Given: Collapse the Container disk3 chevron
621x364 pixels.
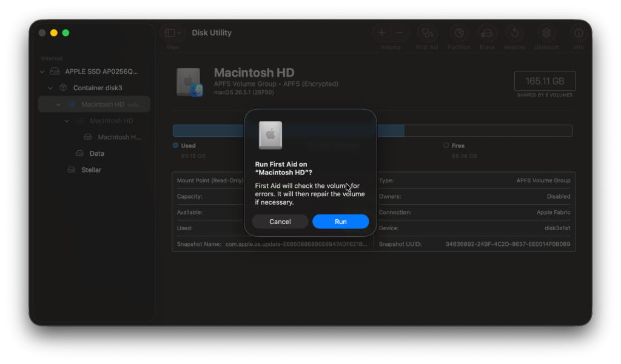Looking at the screenshot, I should (50, 88).
